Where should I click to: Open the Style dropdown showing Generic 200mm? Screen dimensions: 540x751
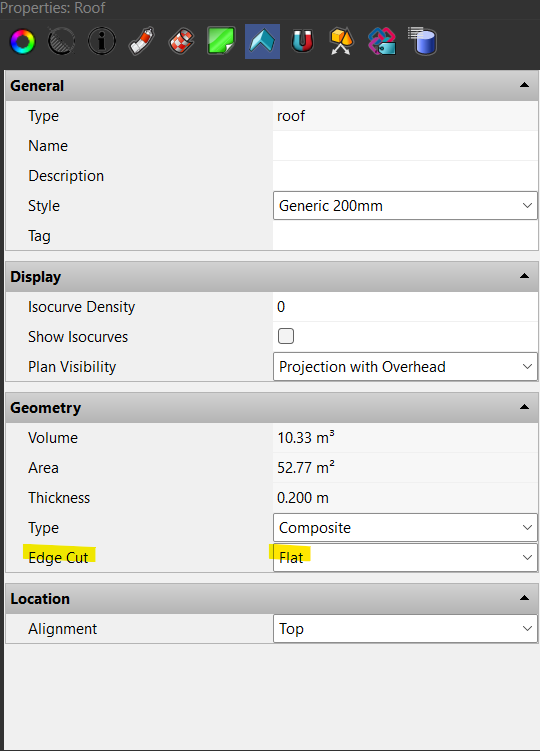[x=405, y=205]
